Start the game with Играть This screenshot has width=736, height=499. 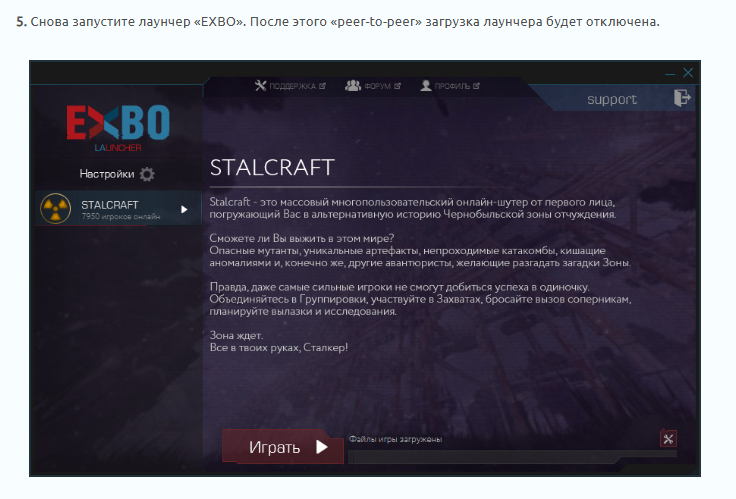tap(283, 446)
